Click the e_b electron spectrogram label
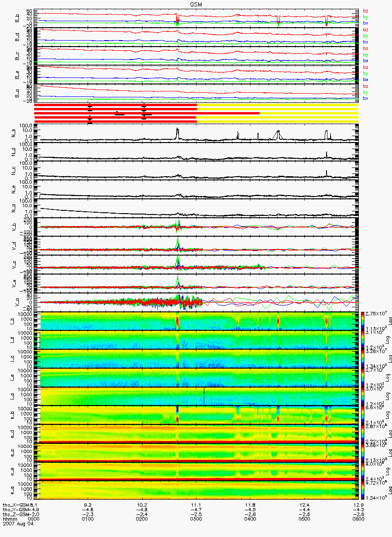The height and width of the screenshot is (537, 392). tap(12, 415)
